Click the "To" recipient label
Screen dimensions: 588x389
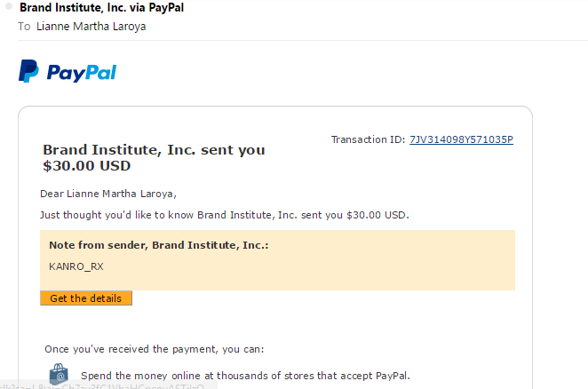point(24,26)
